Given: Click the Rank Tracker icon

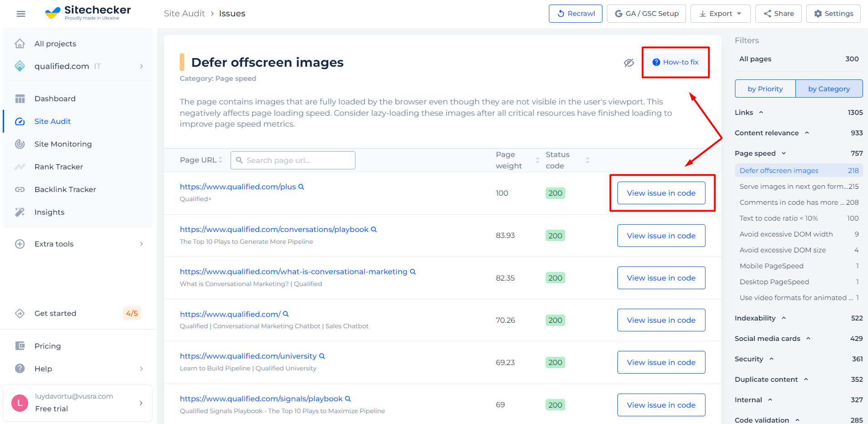Looking at the screenshot, I should [x=20, y=167].
